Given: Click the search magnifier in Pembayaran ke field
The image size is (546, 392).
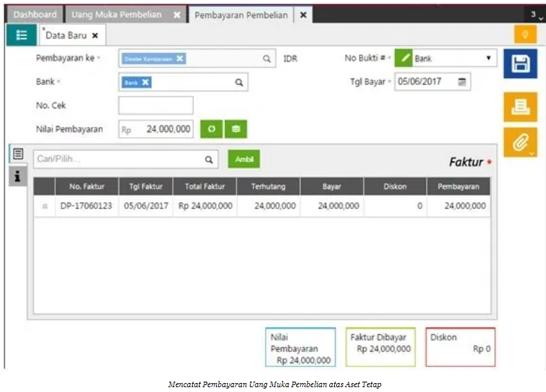Looking at the screenshot, I should (x=267, y=59).
